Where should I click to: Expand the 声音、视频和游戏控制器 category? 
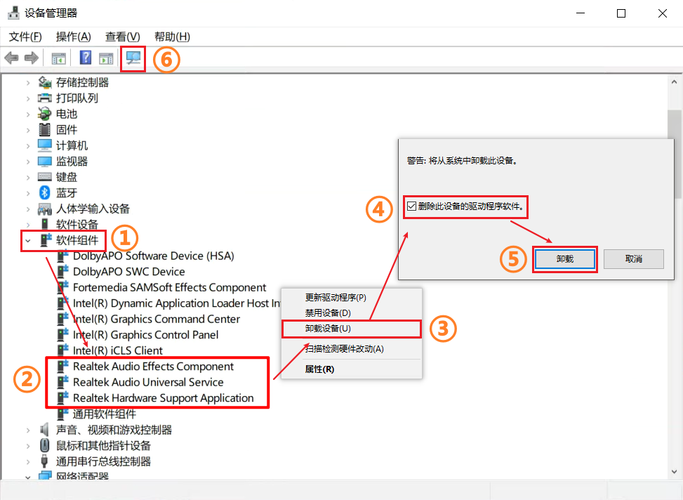[x=28, y=430]
